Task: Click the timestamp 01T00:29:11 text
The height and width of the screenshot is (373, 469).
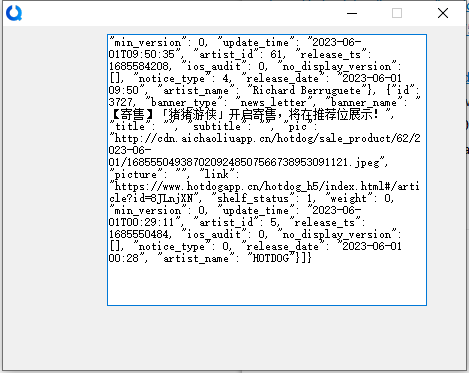Action: pos(142,222)
